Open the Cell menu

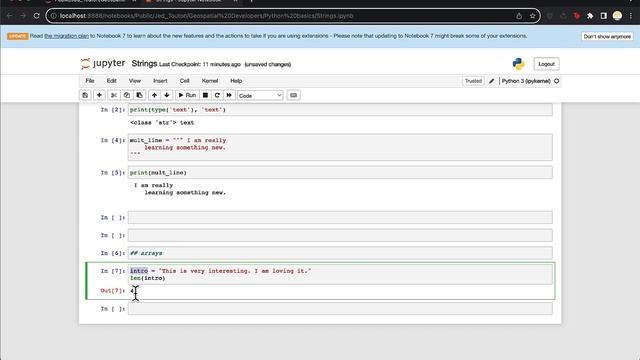pos(184,81)
